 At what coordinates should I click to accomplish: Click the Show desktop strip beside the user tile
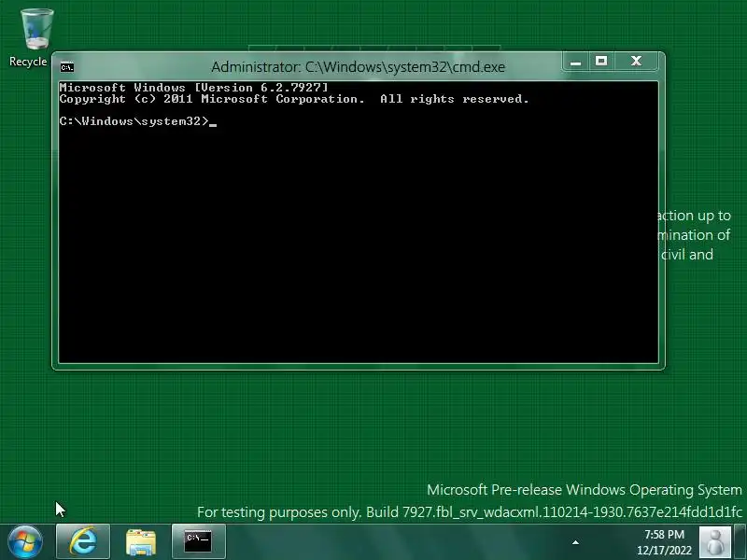coord(740,542)
